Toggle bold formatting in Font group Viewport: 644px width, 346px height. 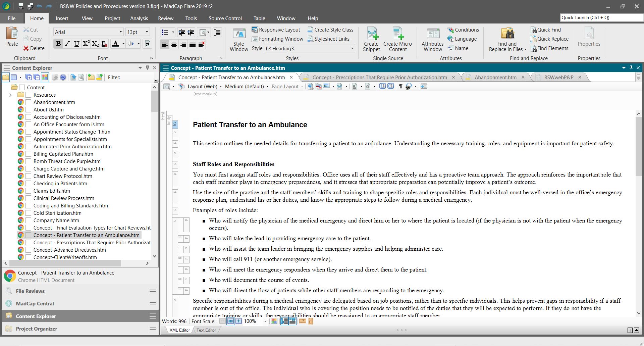[59, 44]
